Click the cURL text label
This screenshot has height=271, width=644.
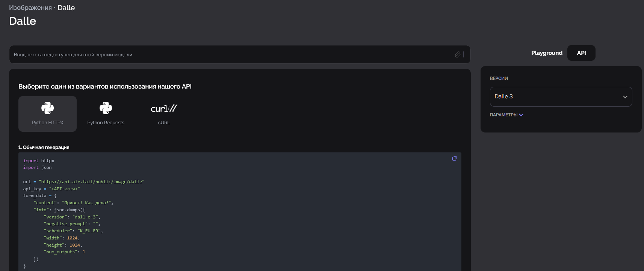[164, 123]
